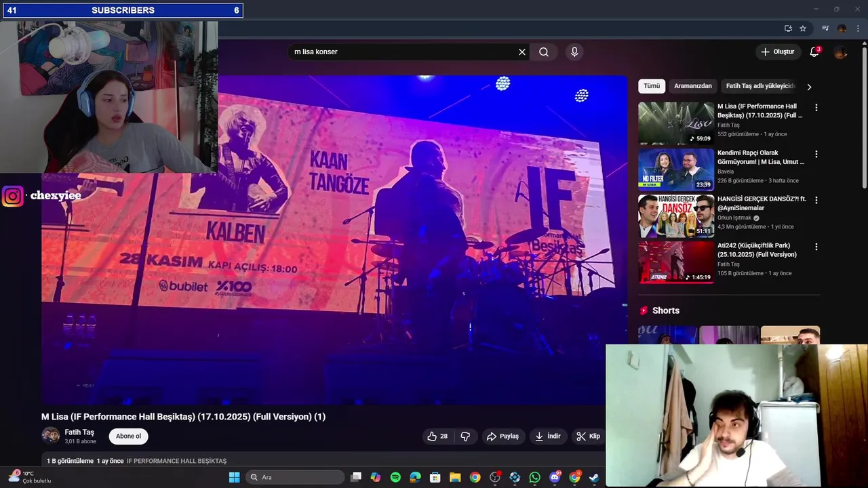Image resolution: width=868 pixels, height=488 pixels.
Task: Click the Paylaş share button
Action: point(503,436)
